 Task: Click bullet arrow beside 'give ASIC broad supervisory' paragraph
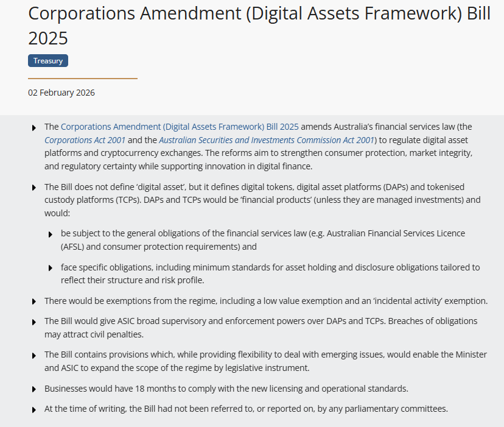(x=33, y=322)
